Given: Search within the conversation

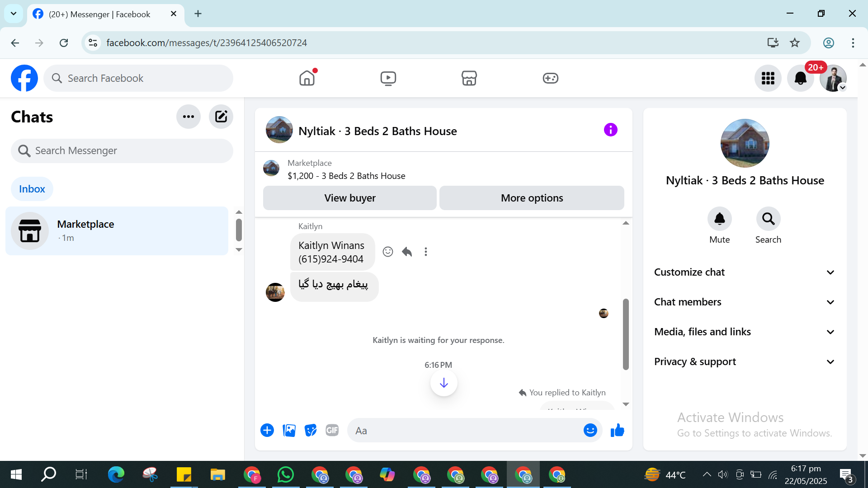Looking at the screenshot, I should tap(769, 219).
